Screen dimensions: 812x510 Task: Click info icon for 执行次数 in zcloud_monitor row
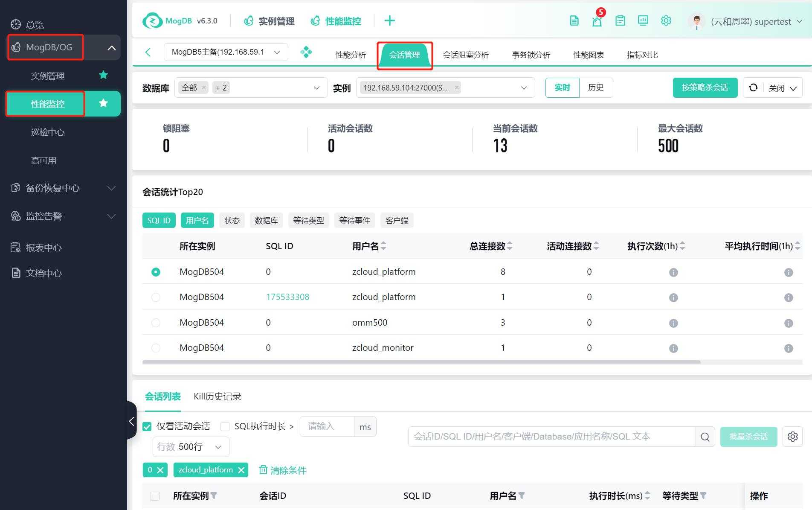(673, 348)
